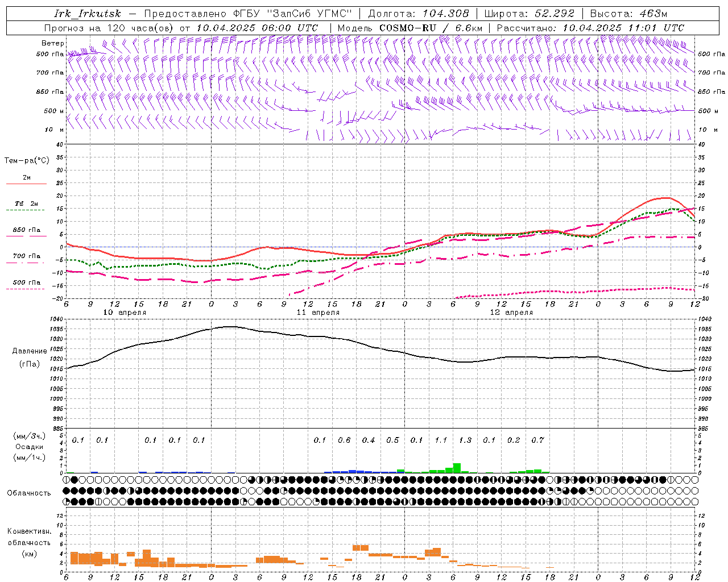Click the 1.1 precipitation value

pos(441,440)
